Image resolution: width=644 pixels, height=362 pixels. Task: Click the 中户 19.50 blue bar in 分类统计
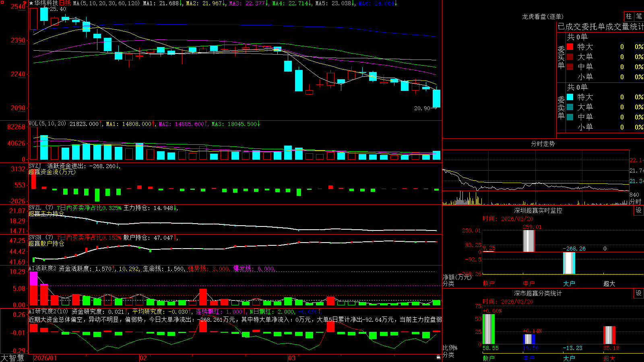(528, 339)
